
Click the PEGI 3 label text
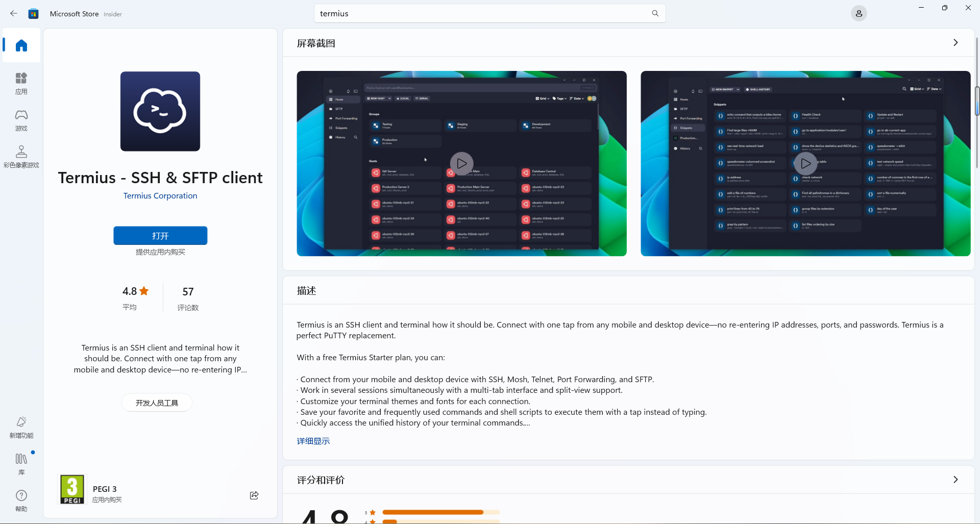tap(105, 489)
